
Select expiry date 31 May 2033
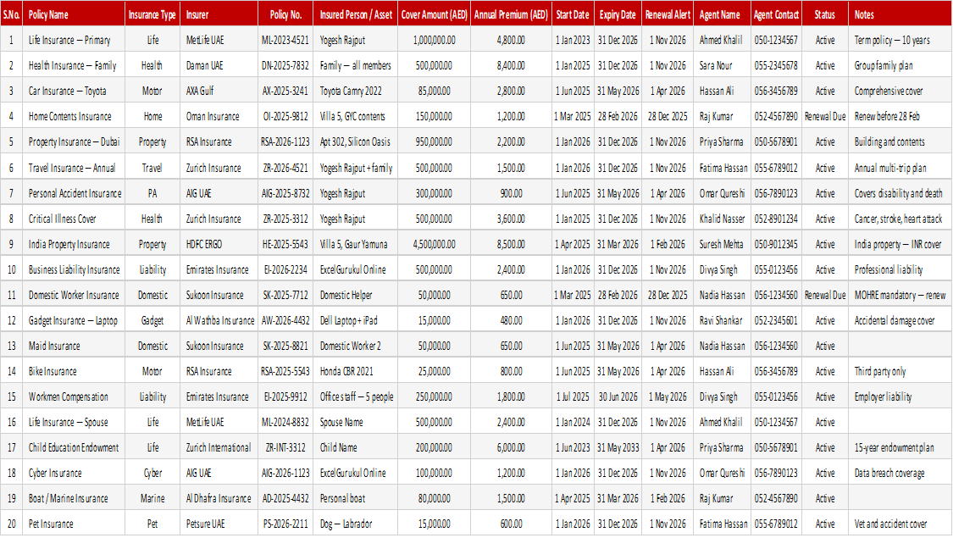click(618, 447)
